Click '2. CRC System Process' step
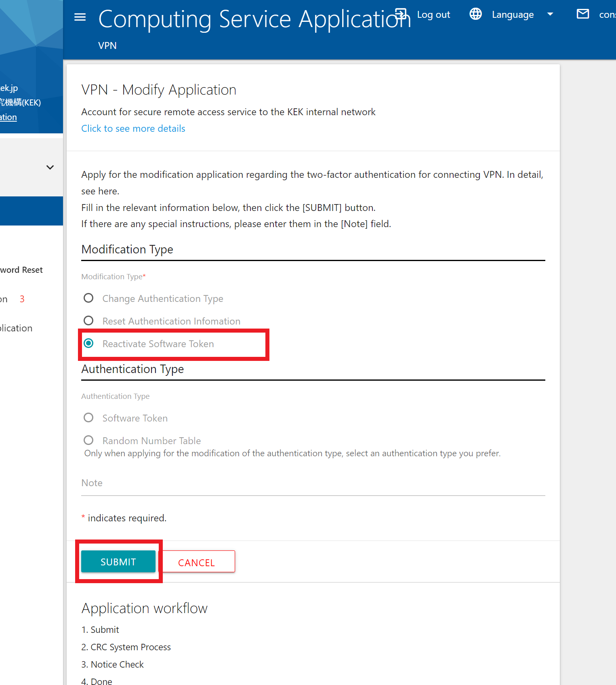616x685 pixels. [126, 647]
